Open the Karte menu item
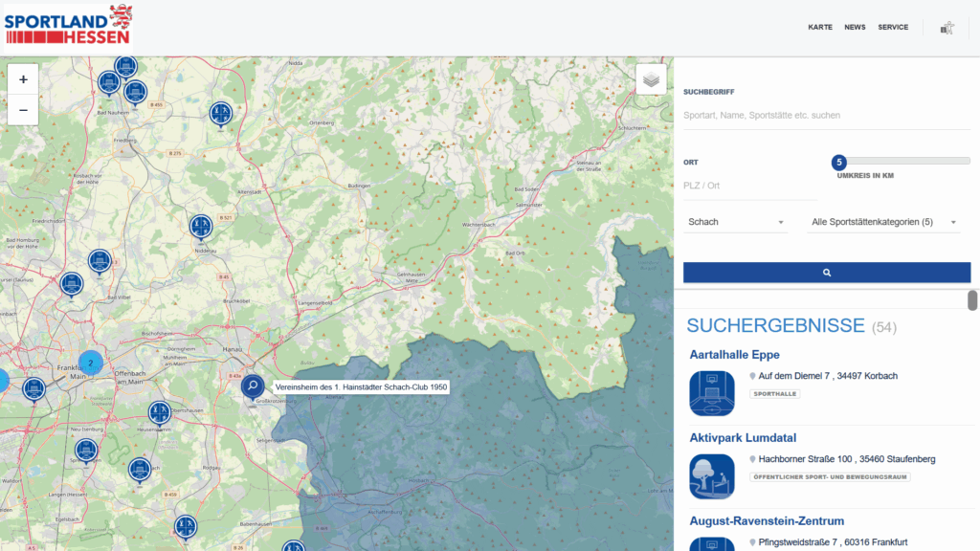The image size is (980, 551). 820,28
